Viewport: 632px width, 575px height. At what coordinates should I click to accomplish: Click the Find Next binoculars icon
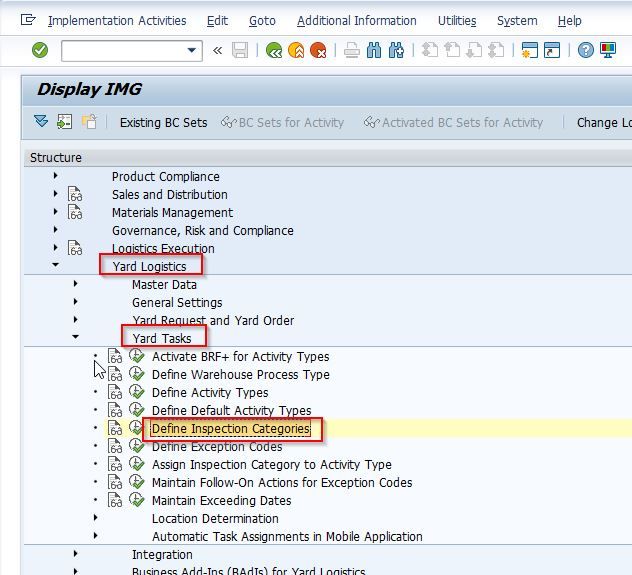point(396,50)
